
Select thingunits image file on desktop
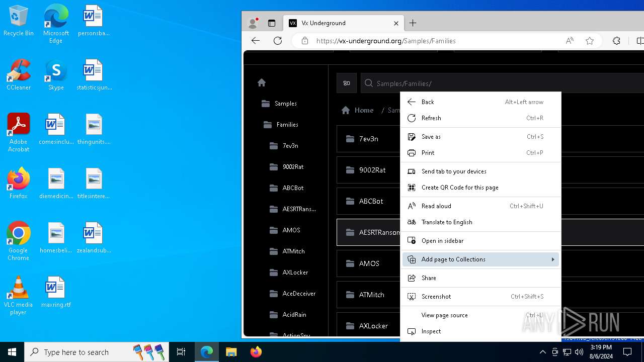click(x=94, y=130)
